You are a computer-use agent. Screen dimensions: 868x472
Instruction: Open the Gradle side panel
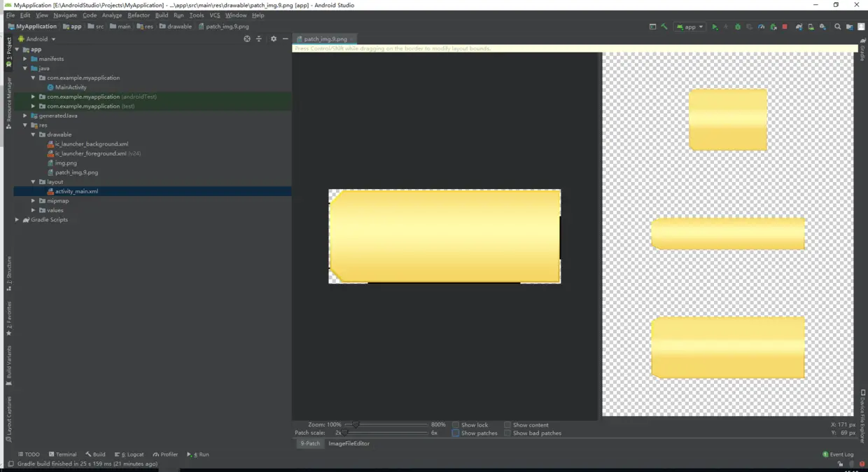pos(862,49)
